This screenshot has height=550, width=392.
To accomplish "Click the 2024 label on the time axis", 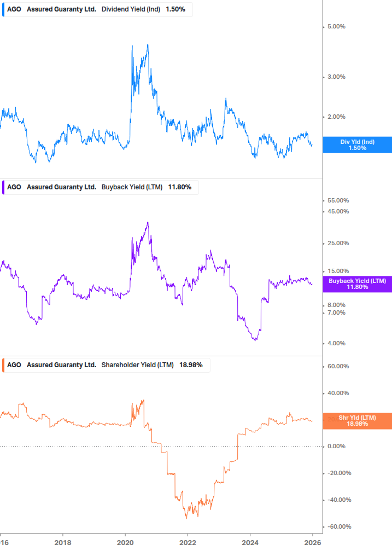I will coord(250,543).
